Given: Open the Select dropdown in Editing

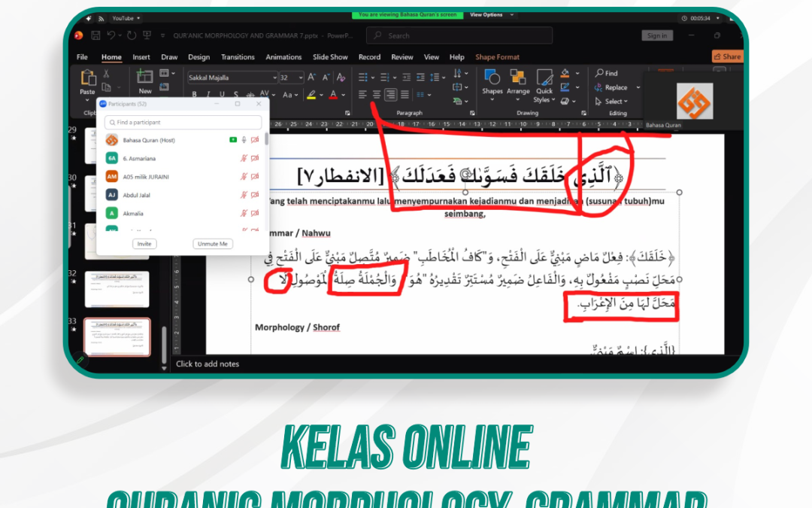Looking at the screenshot, I should pyautogui.click(x=611, y=102).
